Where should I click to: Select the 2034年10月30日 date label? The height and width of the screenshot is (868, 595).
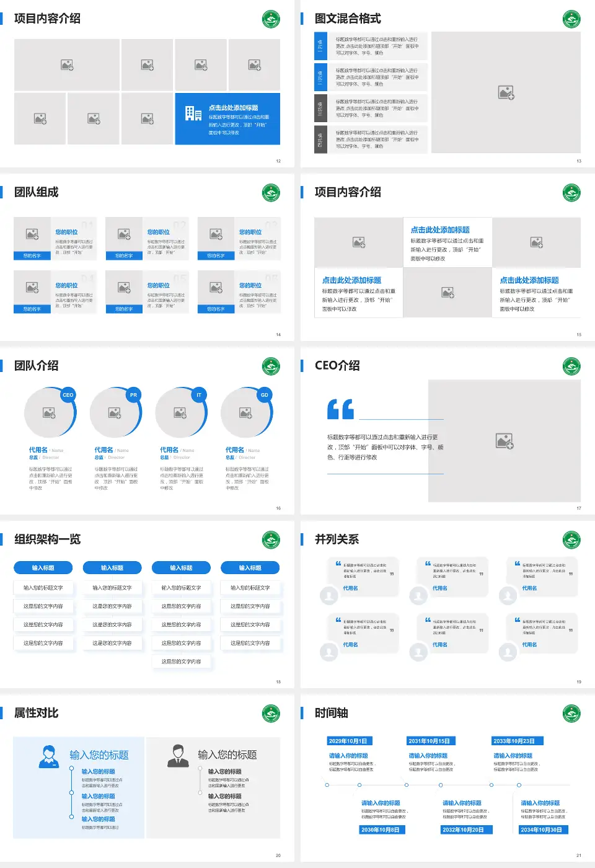click(x=541, y=830)
